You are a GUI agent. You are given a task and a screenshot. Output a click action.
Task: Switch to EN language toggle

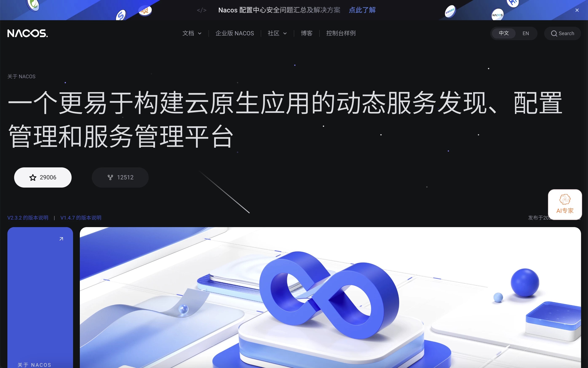(x=526, y=33)
